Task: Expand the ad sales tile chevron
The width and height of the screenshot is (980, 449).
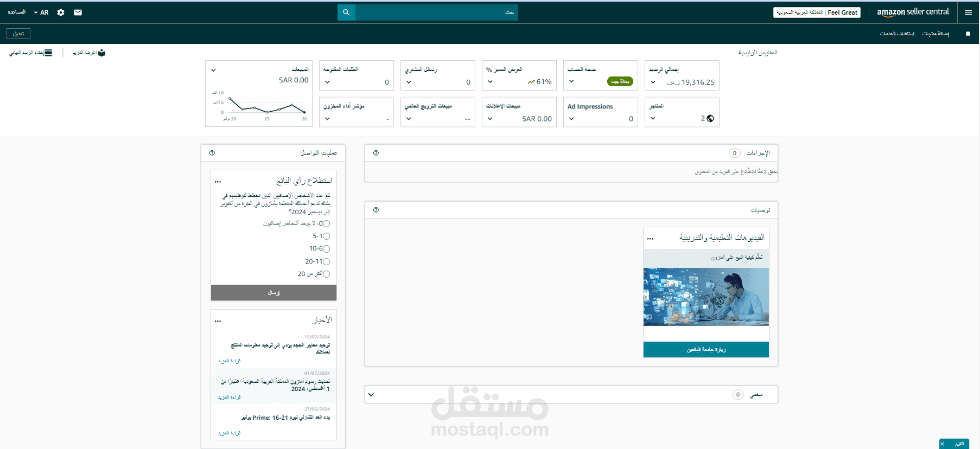Action: [x=490, y=118]
